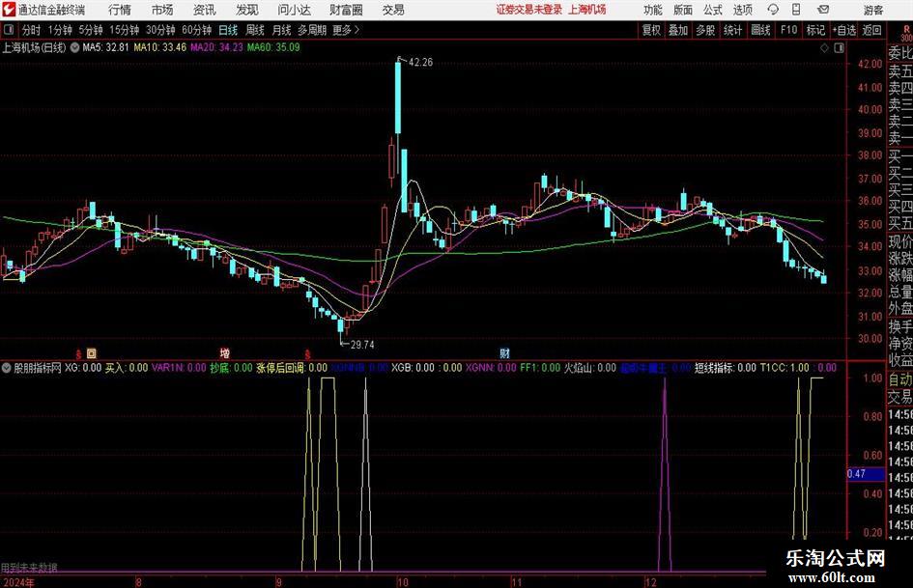Switch to the 15分钟 period tab
This screenshot has width=913, height=588.
click(125, 30)
